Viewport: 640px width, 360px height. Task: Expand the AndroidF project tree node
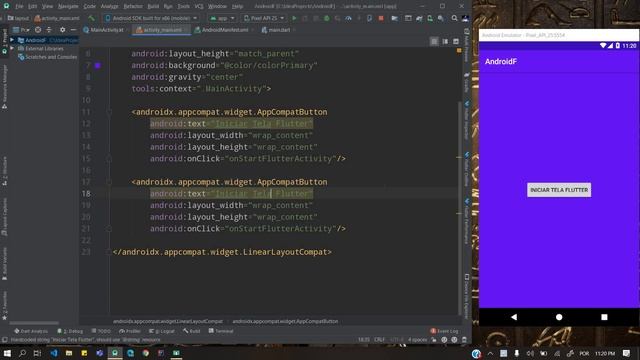coord(12,40)
